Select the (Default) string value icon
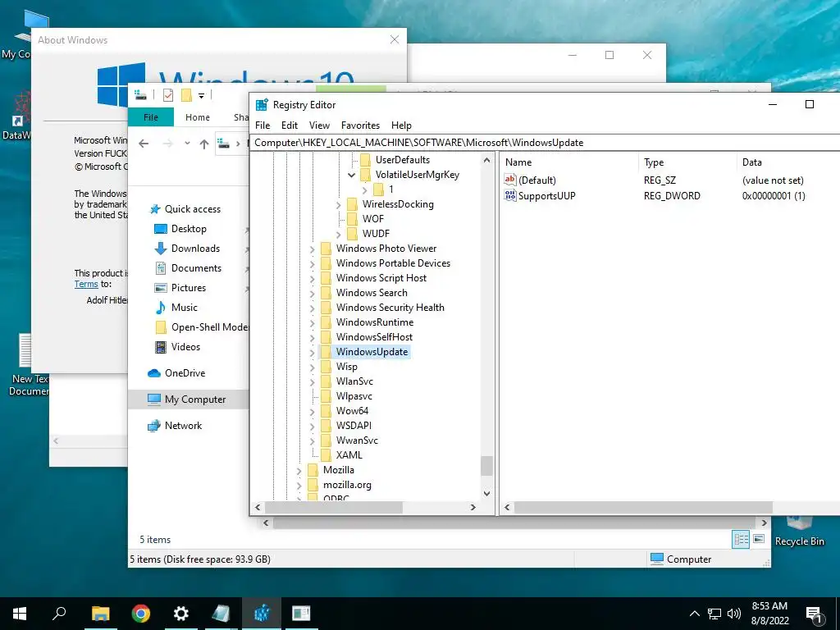 click(510, 180)
